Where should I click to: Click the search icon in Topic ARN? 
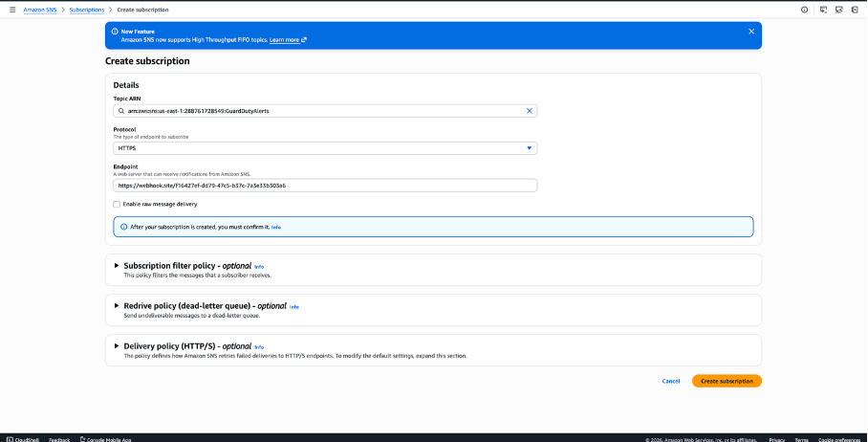pyautogui.click(x=121, y=111)
